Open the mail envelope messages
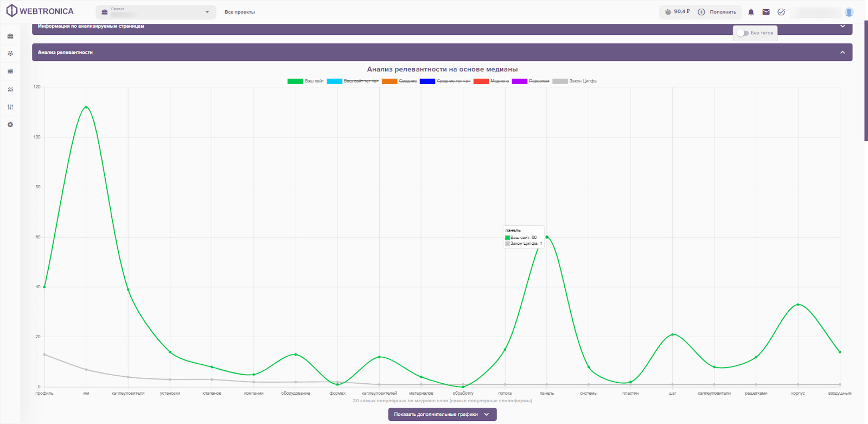Viewport: 868px width, 424px height. click(766, 11)
